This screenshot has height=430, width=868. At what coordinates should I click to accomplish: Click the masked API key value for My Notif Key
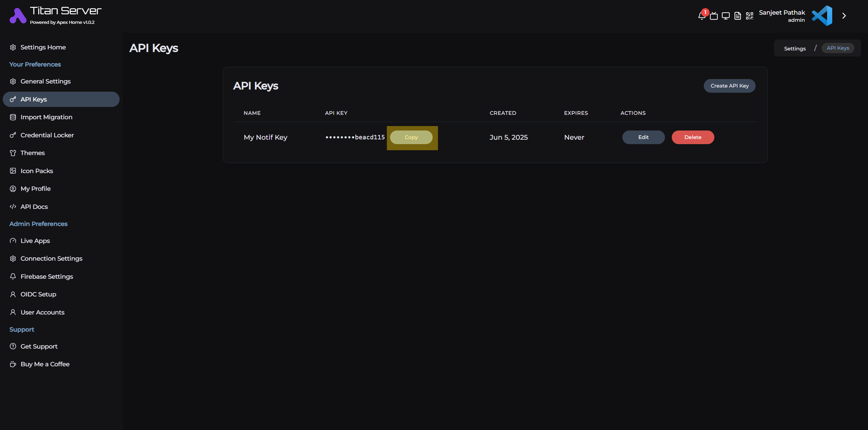(x=355, y=137)
